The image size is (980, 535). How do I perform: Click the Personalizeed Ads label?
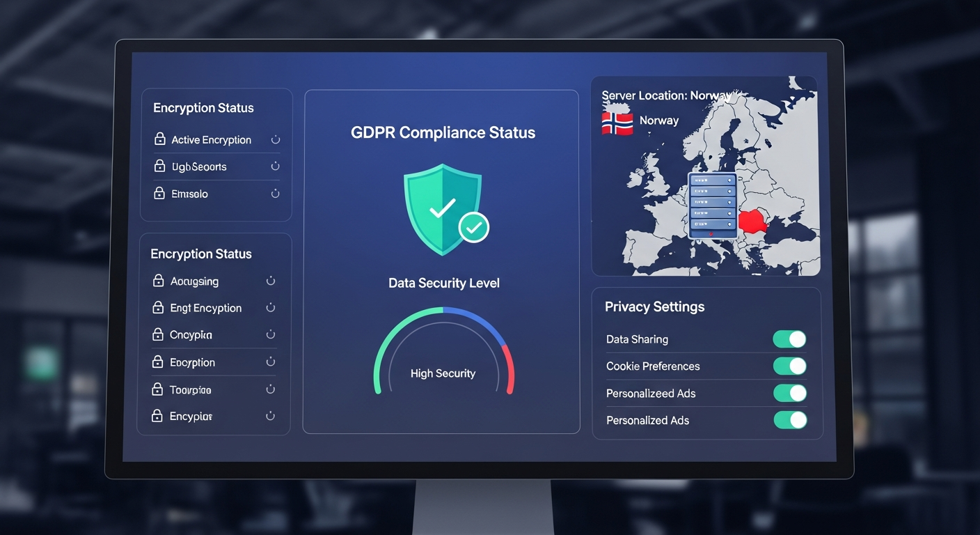pos(651,393)
